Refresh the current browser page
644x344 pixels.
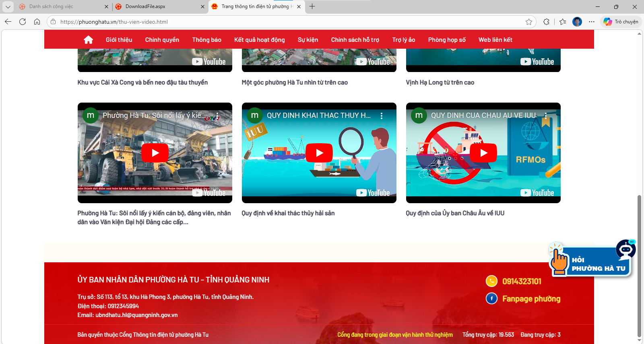(23, 22)
